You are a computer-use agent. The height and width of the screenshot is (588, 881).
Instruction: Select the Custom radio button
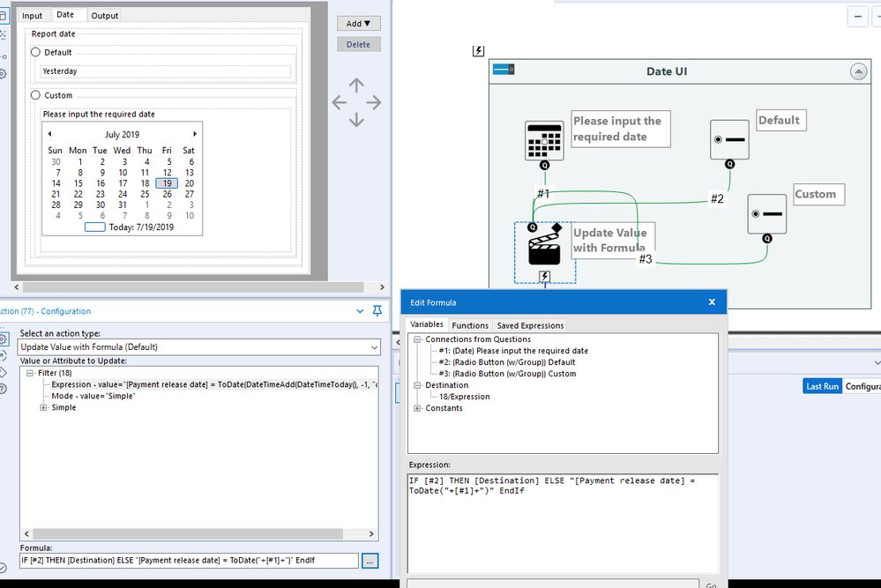36,95
